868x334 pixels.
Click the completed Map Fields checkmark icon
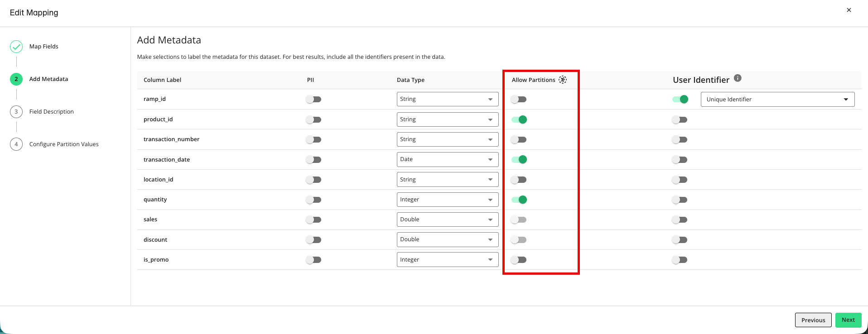click(16, 47)
